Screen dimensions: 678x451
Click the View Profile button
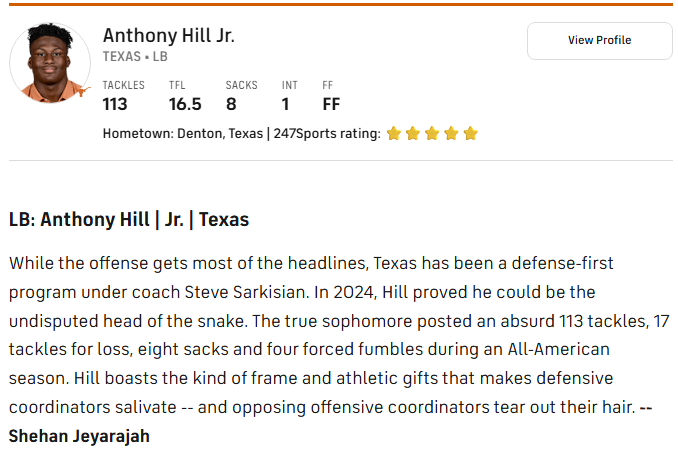tap(599, 41)
